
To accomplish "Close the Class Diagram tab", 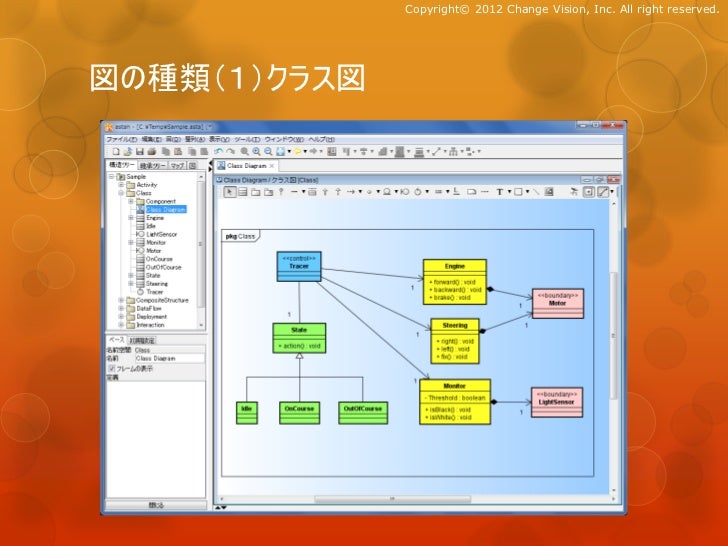I will coord(272,166).
